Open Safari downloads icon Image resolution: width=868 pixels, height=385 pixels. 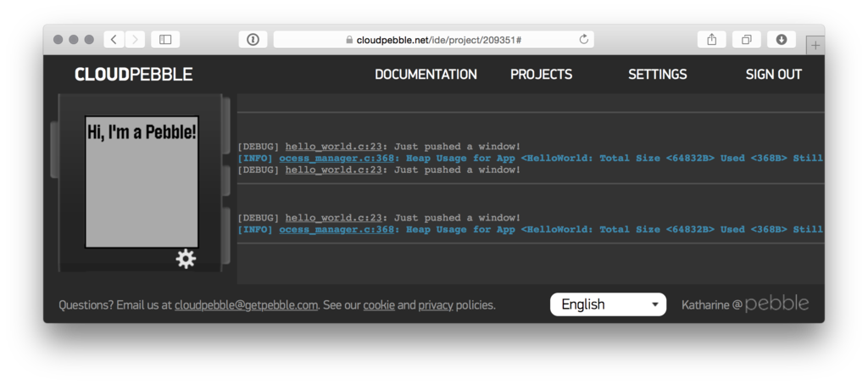point(781,39)
